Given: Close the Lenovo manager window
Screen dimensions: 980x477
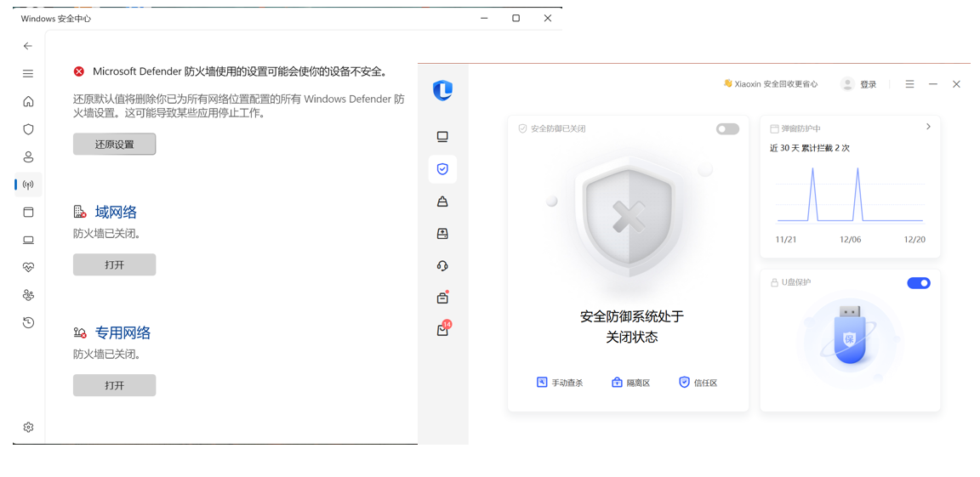Looking at the screenshot, I should click(x=956, y=83).
